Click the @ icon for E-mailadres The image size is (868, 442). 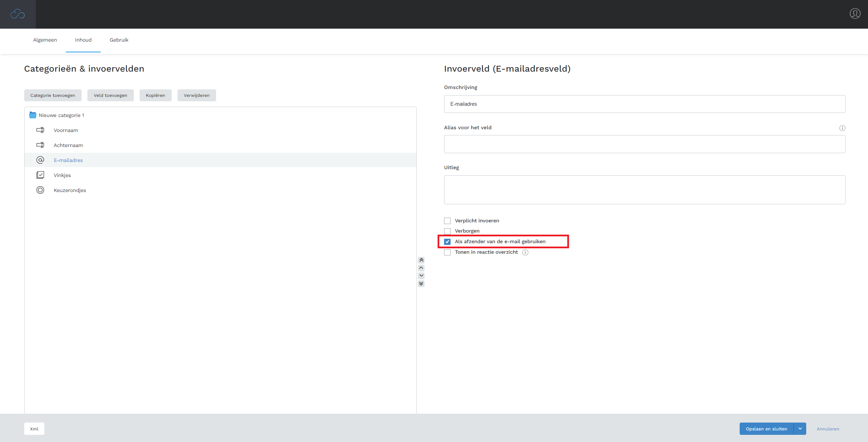point(40,160)
